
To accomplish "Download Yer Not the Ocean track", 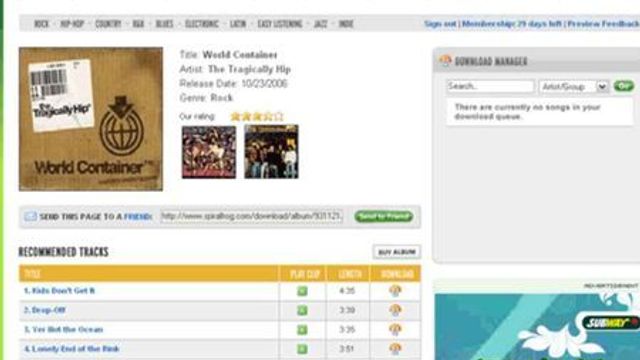I will [395, 329].
